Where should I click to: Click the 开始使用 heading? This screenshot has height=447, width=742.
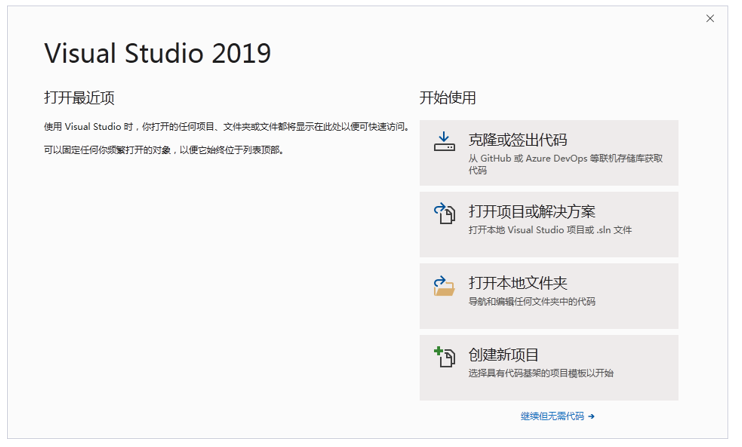tap(448, 98)
